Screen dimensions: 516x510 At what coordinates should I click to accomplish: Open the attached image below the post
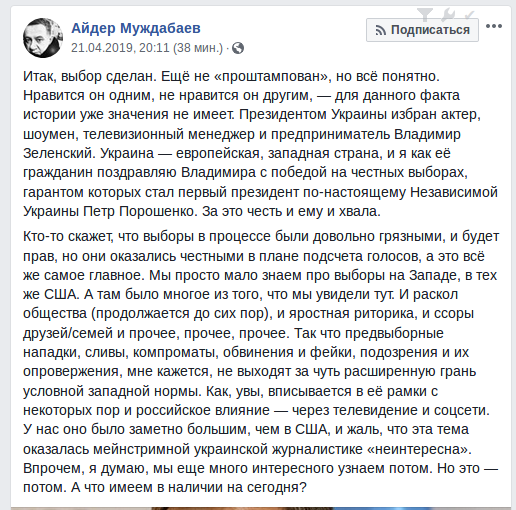[x=261, y=508]
